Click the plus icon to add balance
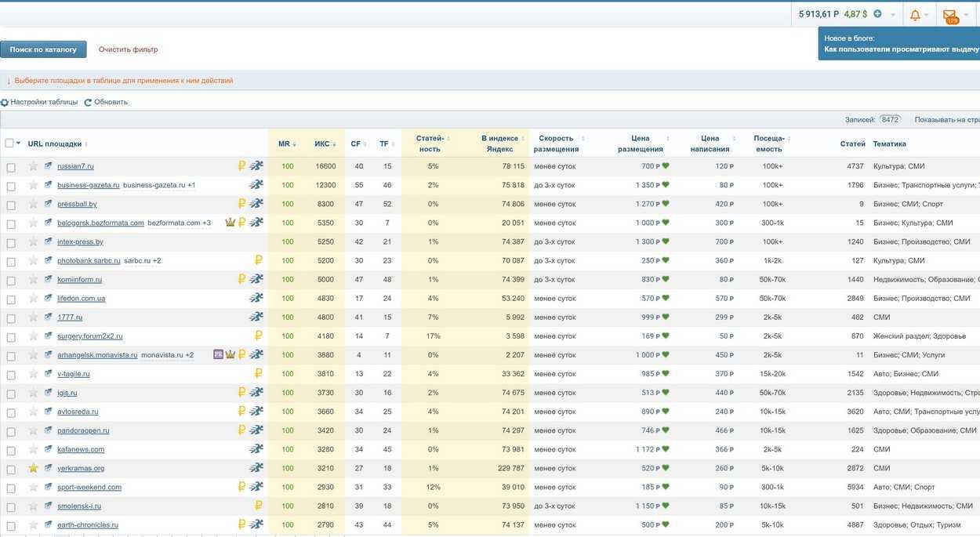 pyautogui.click(x=877, y=14)
